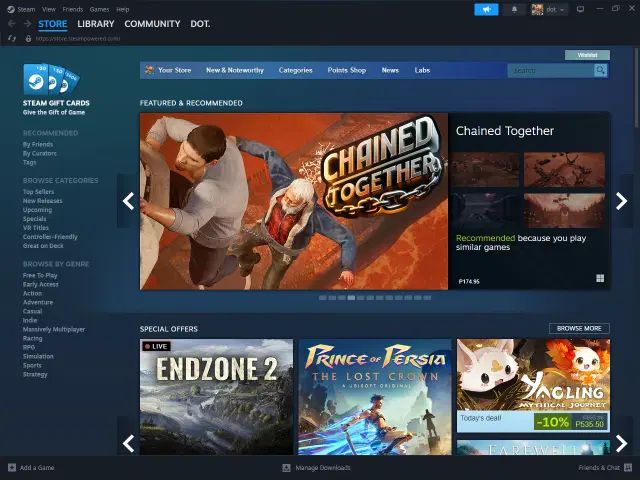Open the Categories store menu
Image resolution: width=640 pixels, height=480 pixels.
pyautogui.click(x=296, y=70)
